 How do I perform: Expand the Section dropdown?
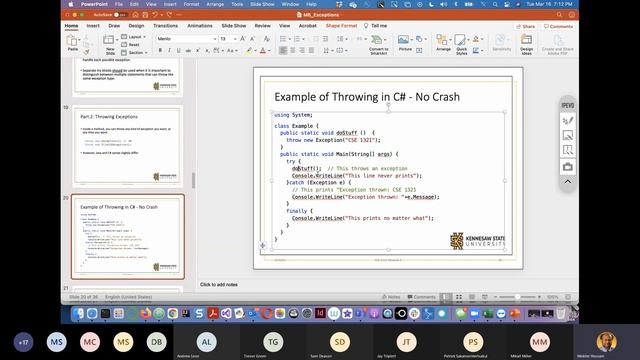click(134, 53)
